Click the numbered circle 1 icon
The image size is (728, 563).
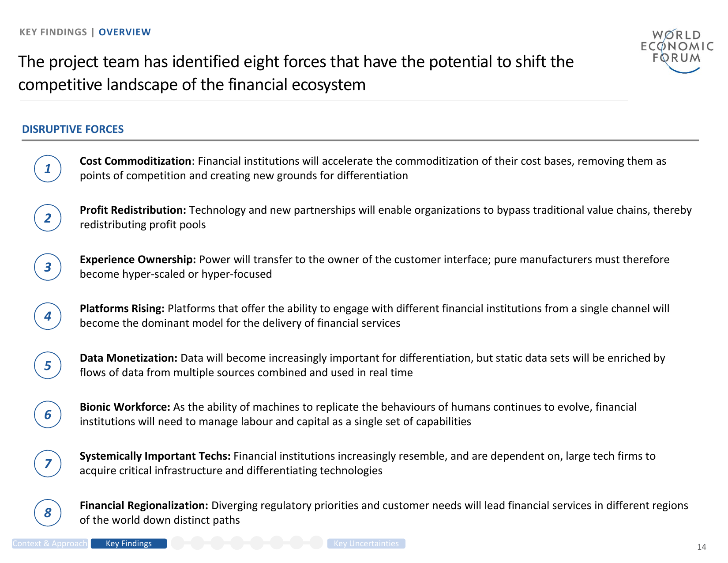tap(48, 169)
